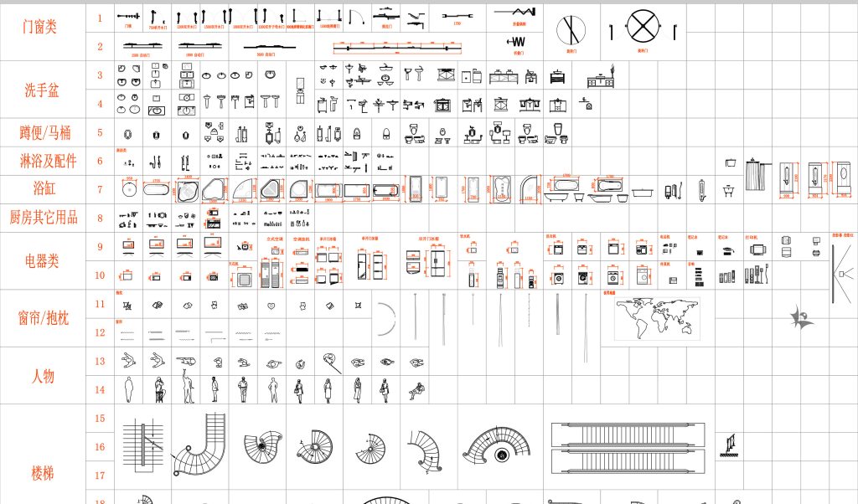Screen dimensions: 858x504
Task: Select the world map wall decoration block
Action: [x=657, y=319]
